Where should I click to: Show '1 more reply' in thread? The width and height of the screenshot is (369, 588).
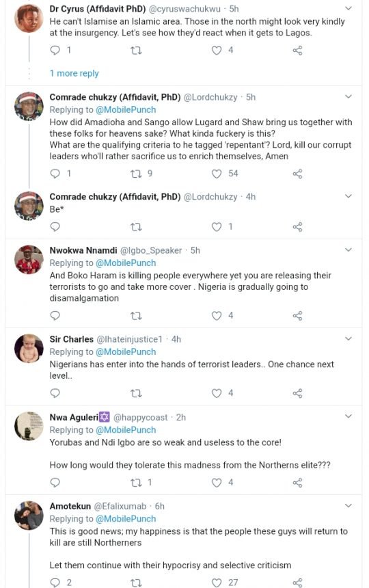[74, 74]
